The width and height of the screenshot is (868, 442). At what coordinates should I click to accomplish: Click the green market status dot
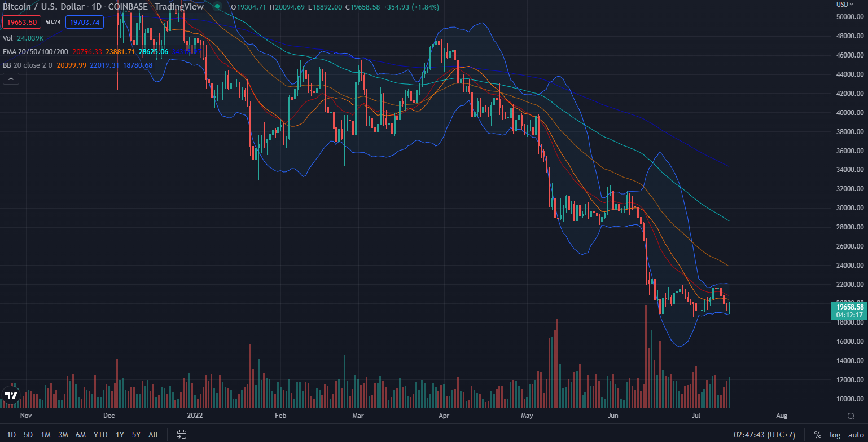(x=217, y=7)
